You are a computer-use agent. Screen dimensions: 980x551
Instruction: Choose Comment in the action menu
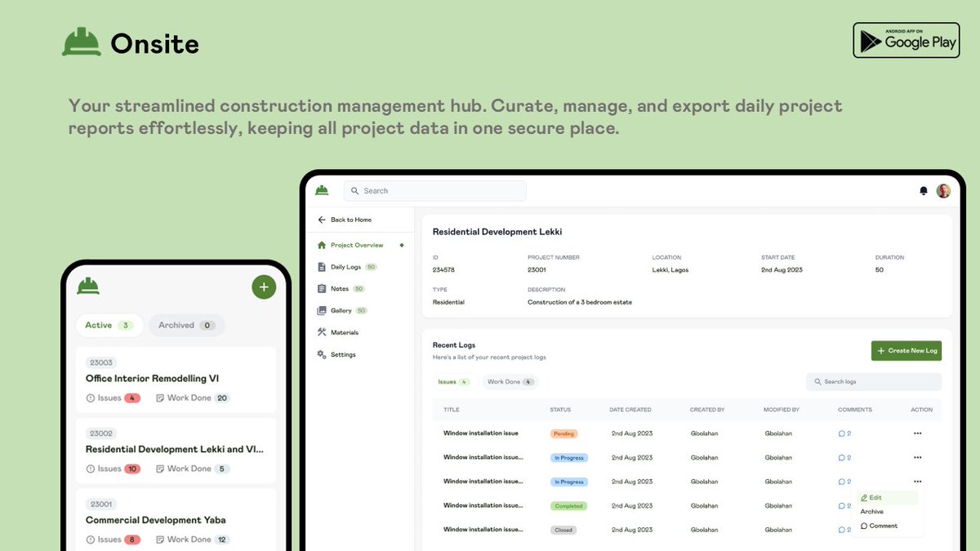(880, 526)
